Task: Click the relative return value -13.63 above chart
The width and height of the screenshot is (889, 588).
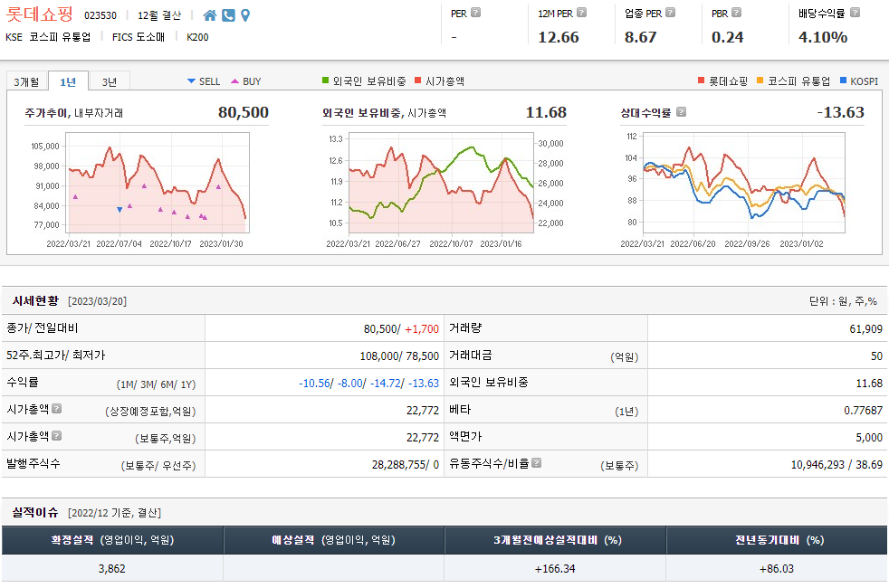Action: point(841,112)
